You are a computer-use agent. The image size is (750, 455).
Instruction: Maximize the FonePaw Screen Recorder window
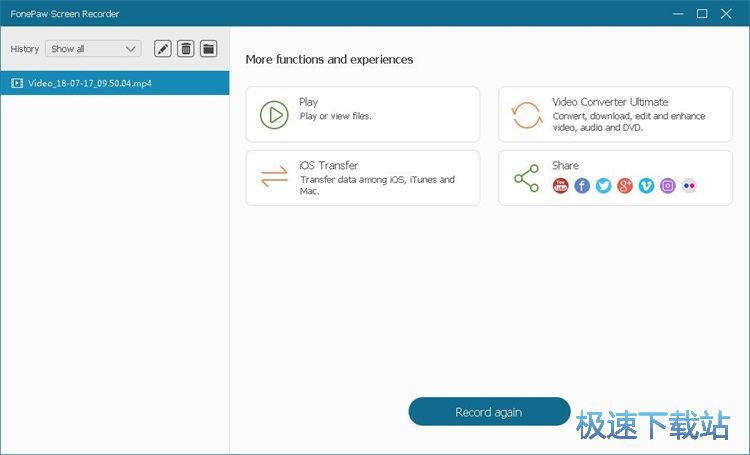(x=702, y=14)
